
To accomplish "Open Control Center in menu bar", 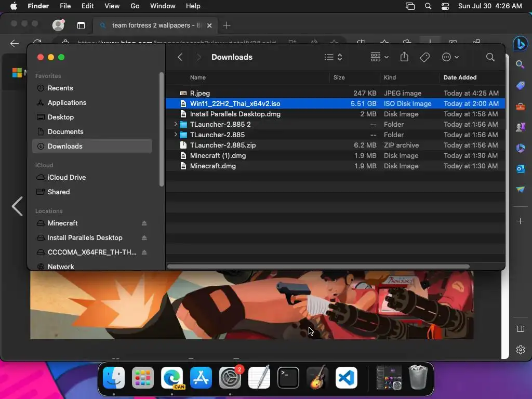I will 445,6.
